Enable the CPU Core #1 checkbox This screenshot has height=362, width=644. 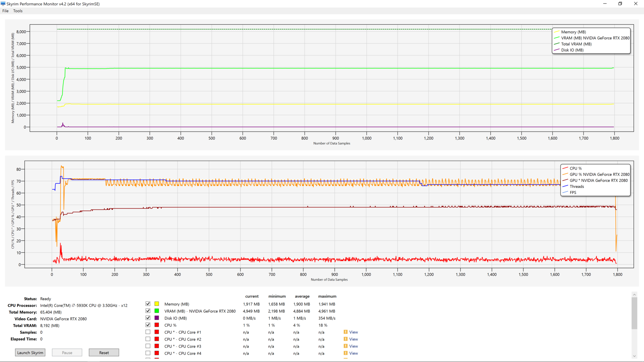[x=148, y=332]
